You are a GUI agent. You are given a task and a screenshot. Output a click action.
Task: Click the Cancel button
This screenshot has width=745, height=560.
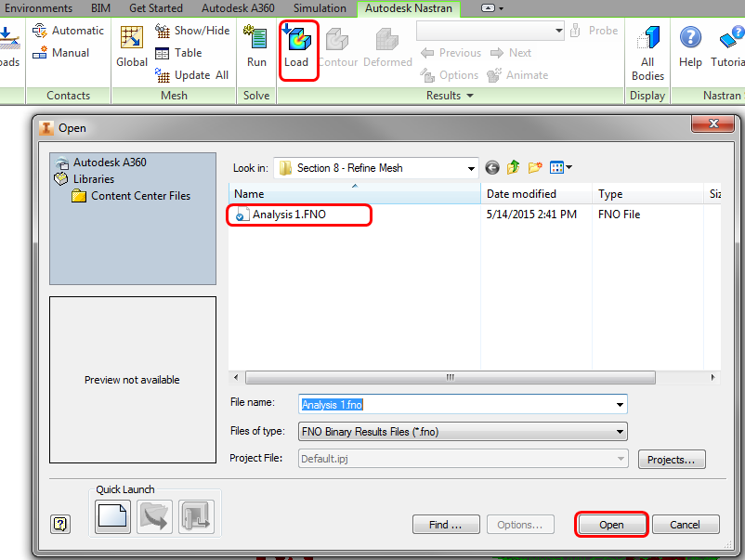pos(686,525)
